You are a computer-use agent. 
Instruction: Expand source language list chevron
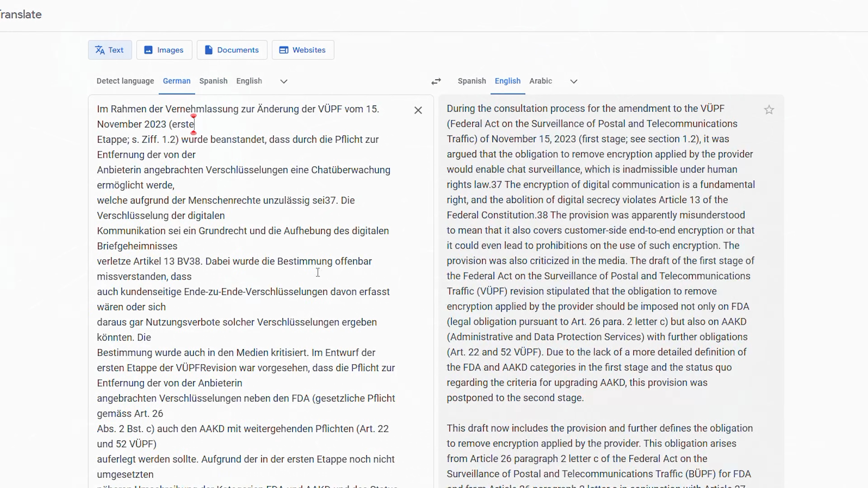pyautogui.click(x=284, y=81)
